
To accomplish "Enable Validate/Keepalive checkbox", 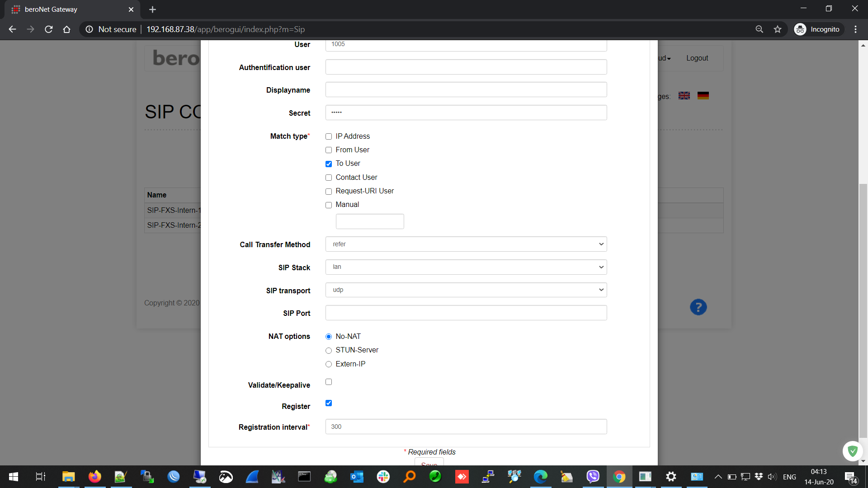I will point(329,382).
